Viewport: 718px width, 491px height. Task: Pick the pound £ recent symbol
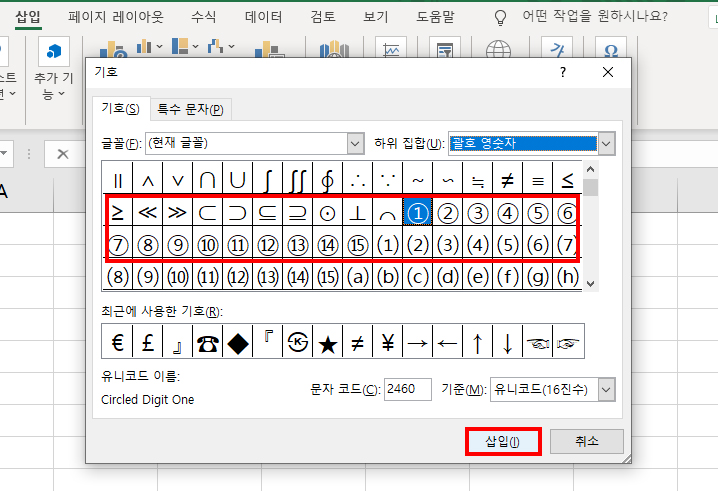(148, 342)
